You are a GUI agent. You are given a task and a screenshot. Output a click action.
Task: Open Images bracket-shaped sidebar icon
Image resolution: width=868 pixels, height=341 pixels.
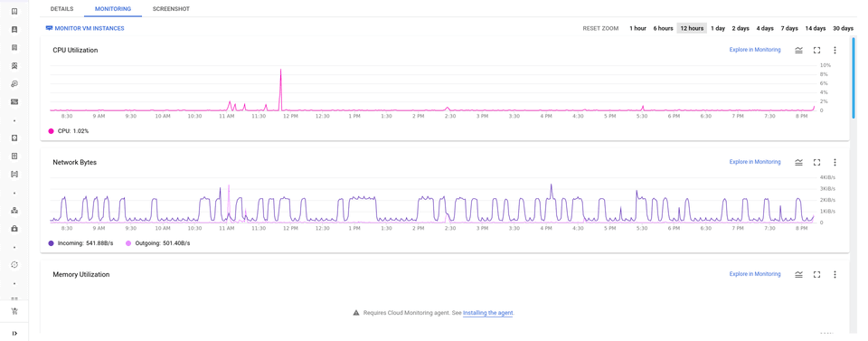click(x=15, y=174)
